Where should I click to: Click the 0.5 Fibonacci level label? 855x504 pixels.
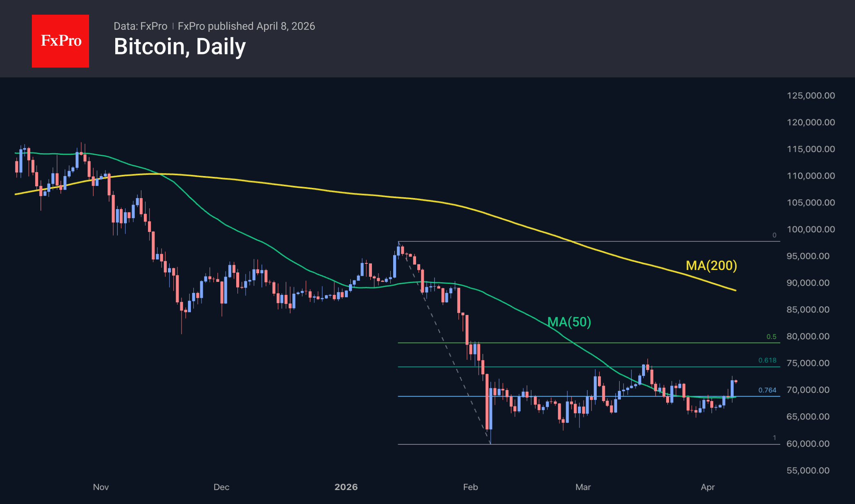tap(771, 337)
